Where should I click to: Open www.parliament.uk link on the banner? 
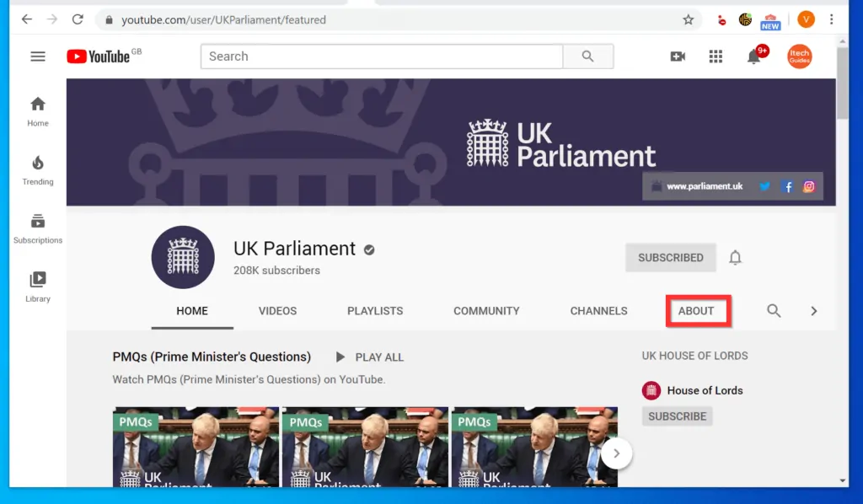705,186
